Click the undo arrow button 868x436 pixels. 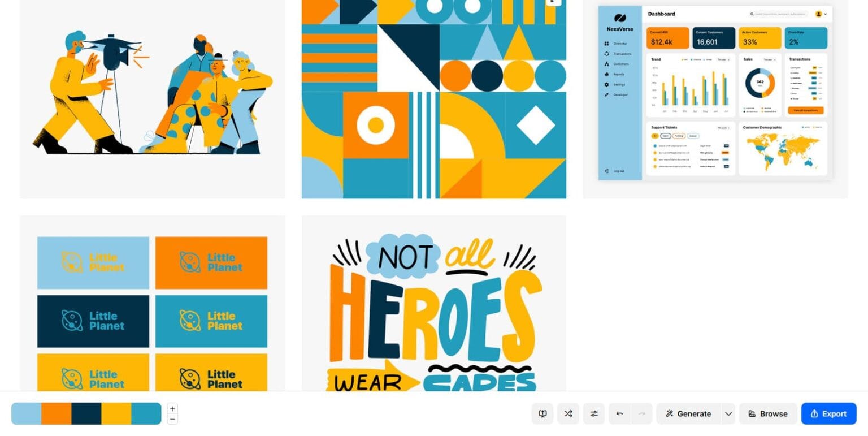(619, 413)
